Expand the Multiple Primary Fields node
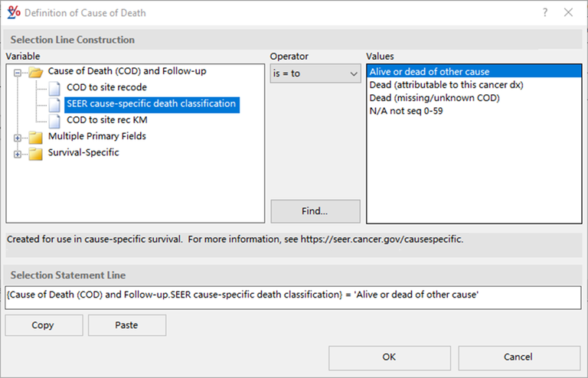Screen dimensions: 588x378 (18, 137)
